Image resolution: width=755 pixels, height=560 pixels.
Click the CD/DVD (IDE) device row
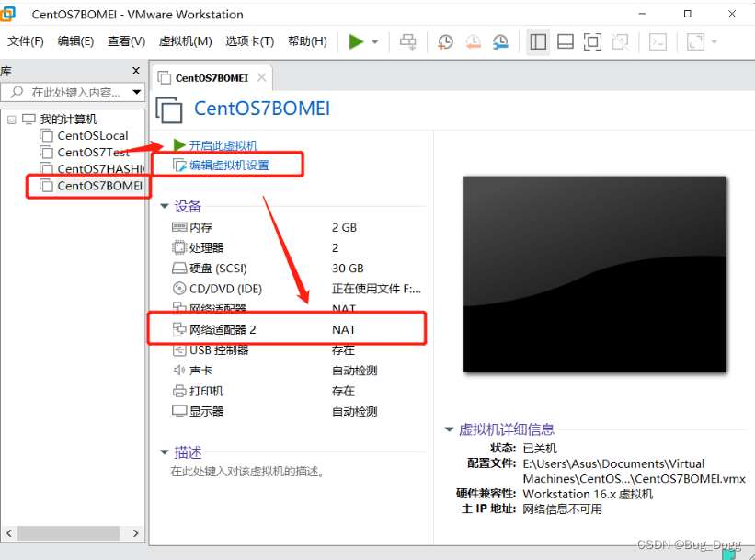point(297,289)
